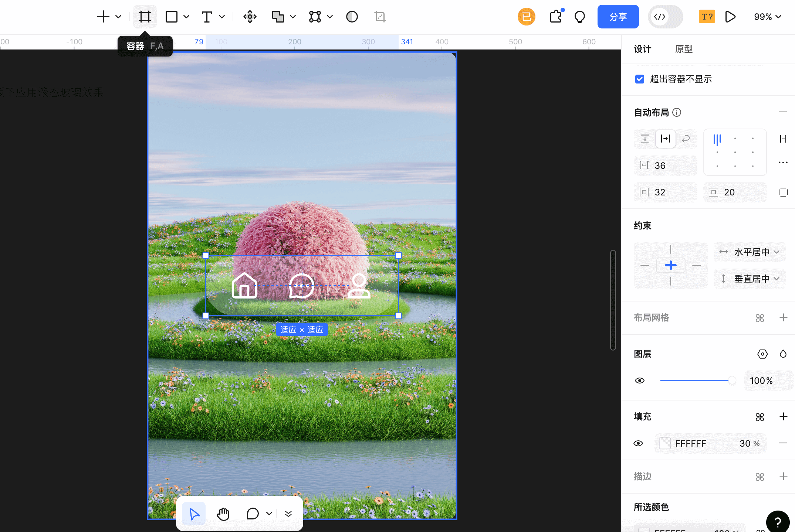Open the 垂直居中 constraint dropdown
The height and width of the screenshot is (532, 795).
[750, 279]
